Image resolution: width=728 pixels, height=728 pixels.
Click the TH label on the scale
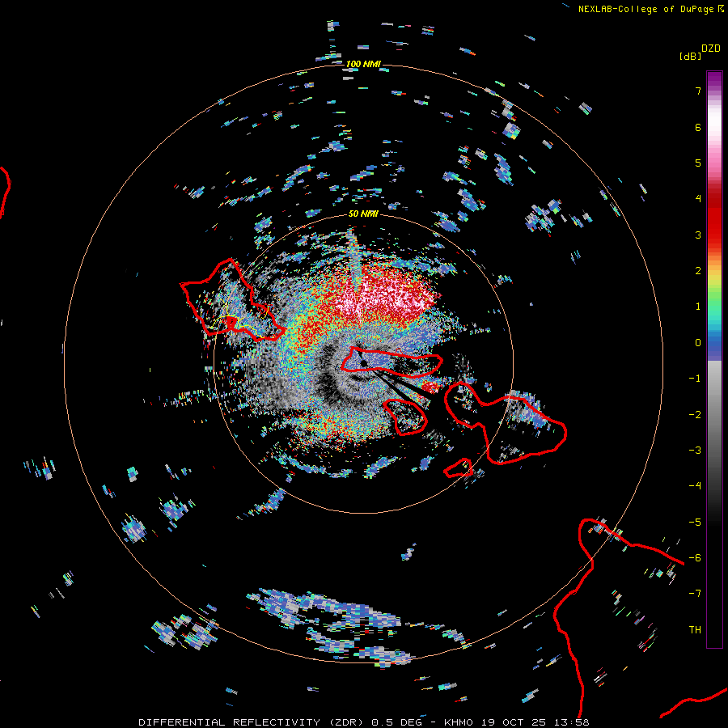(x=695, y=629)
